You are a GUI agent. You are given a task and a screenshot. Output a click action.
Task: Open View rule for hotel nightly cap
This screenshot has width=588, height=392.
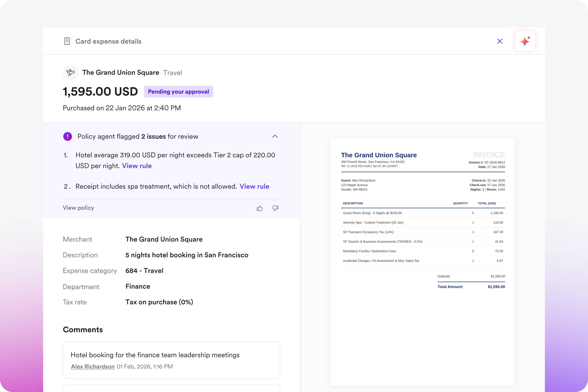pos(137,166)
